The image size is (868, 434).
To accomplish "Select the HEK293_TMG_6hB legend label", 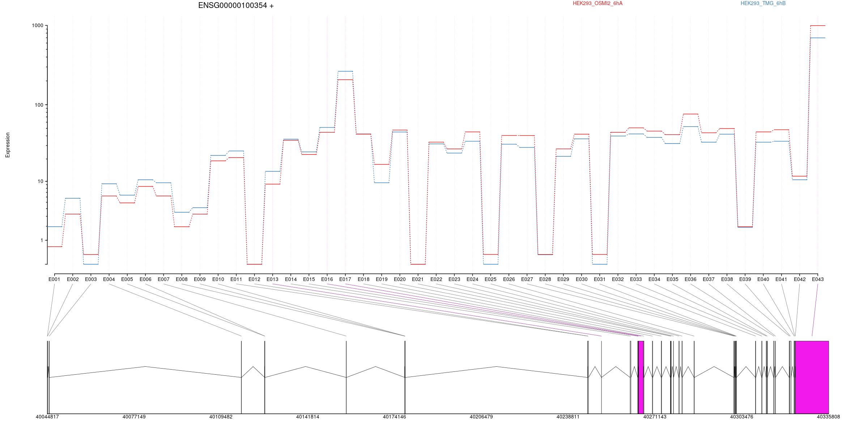I will [x=763, y=3].
